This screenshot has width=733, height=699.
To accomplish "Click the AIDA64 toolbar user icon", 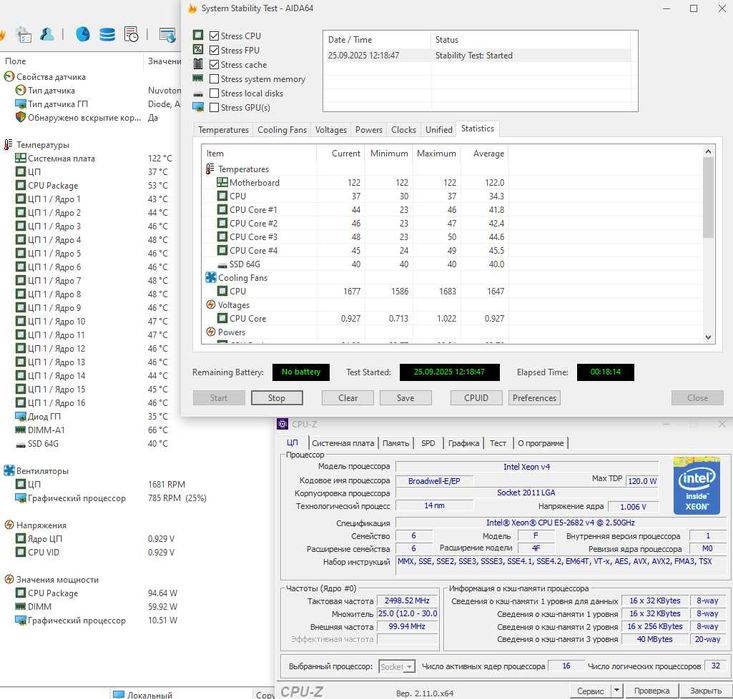I will click(x=47, y=34).
